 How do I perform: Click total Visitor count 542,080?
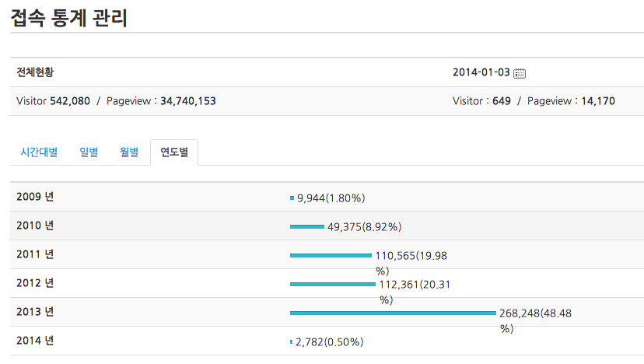(x=70, y=101)
